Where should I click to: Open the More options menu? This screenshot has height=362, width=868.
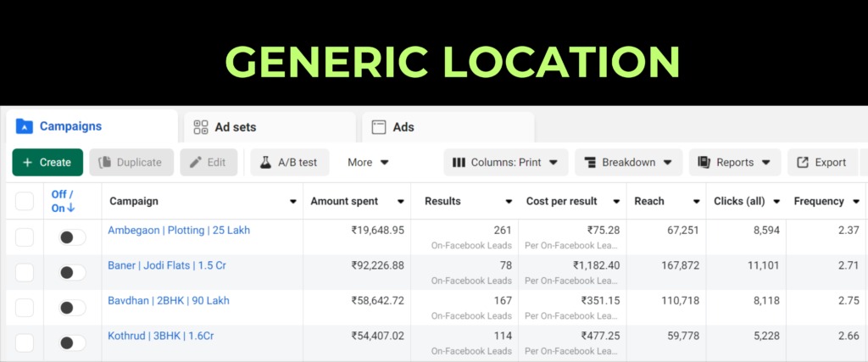tap(368, 163)
